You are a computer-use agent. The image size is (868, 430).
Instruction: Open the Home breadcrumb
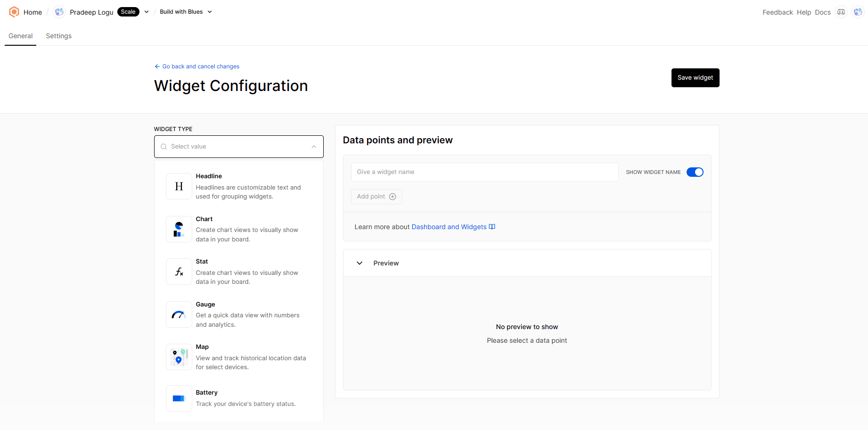point(33,12)
